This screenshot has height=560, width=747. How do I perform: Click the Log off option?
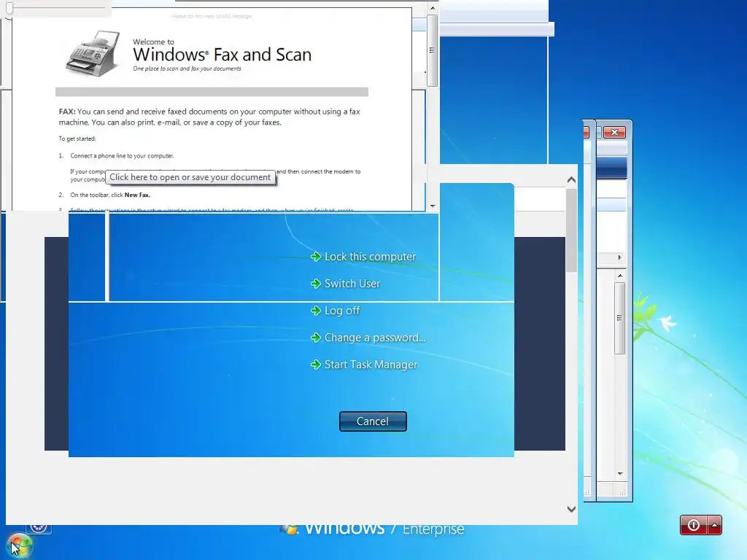[335, 311]
